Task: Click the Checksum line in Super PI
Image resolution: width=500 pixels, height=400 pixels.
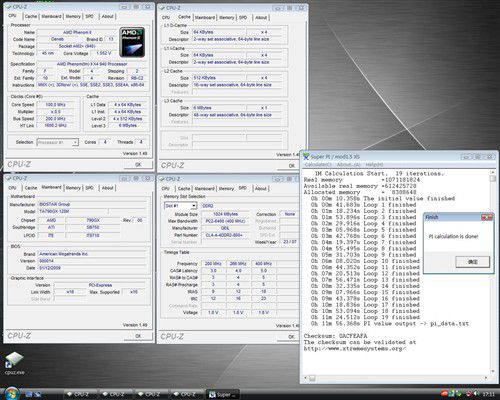Action: [x=335, y=336]
